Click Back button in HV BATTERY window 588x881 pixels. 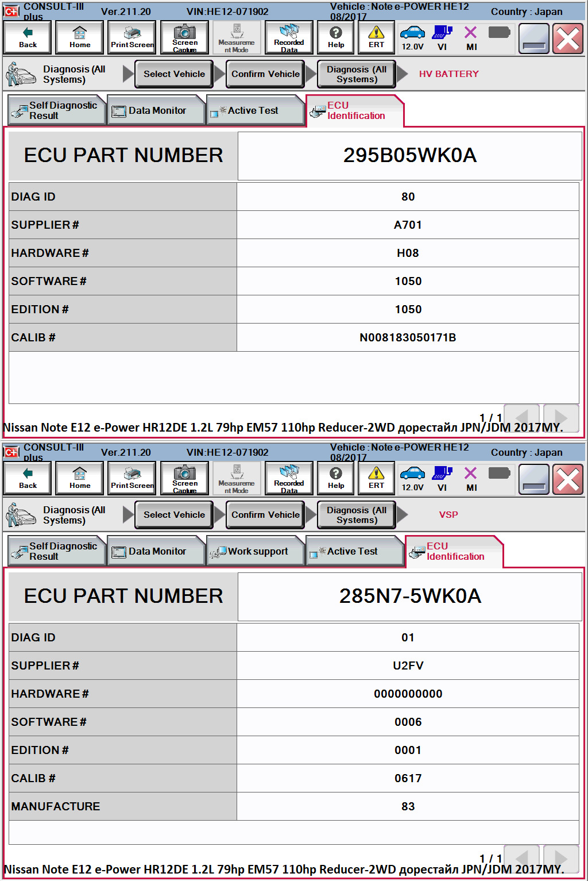28,37
